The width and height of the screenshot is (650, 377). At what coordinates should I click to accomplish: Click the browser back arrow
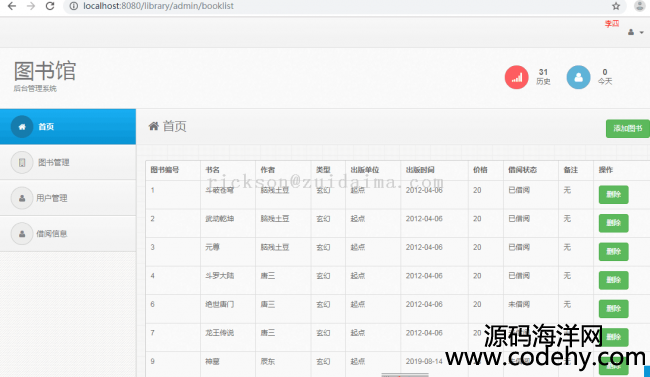point(12,6)
